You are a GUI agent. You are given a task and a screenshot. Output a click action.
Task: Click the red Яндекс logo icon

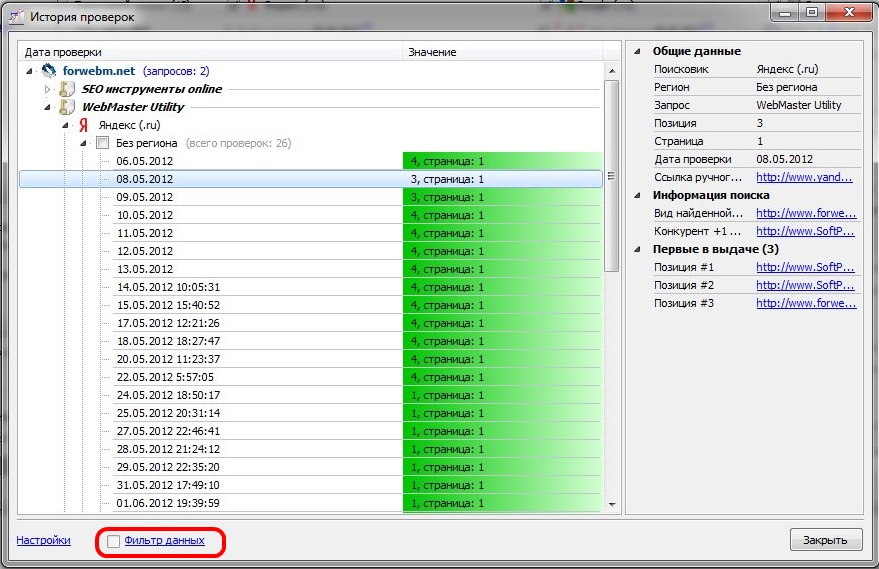coord(84,125)
